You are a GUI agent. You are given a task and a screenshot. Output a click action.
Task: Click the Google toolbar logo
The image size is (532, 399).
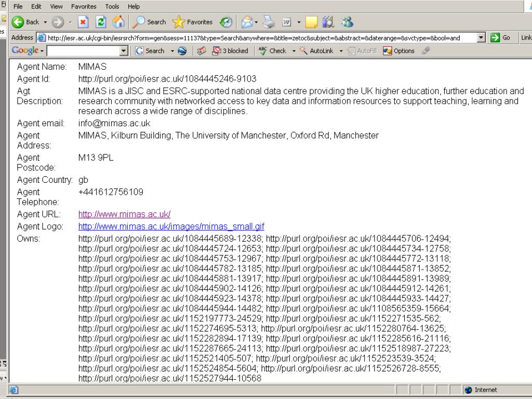[x=25, y=50]
